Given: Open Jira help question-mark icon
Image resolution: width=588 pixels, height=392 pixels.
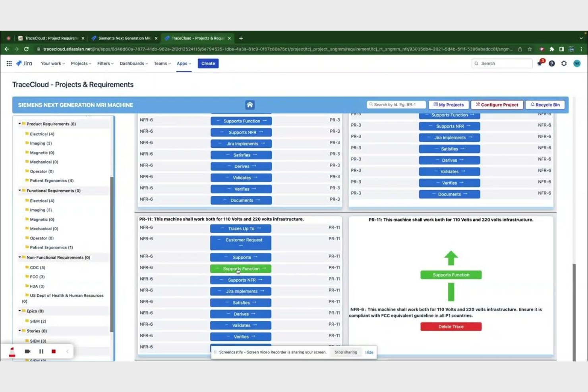Looking at the screenshot, I should [x=552, y=64].
